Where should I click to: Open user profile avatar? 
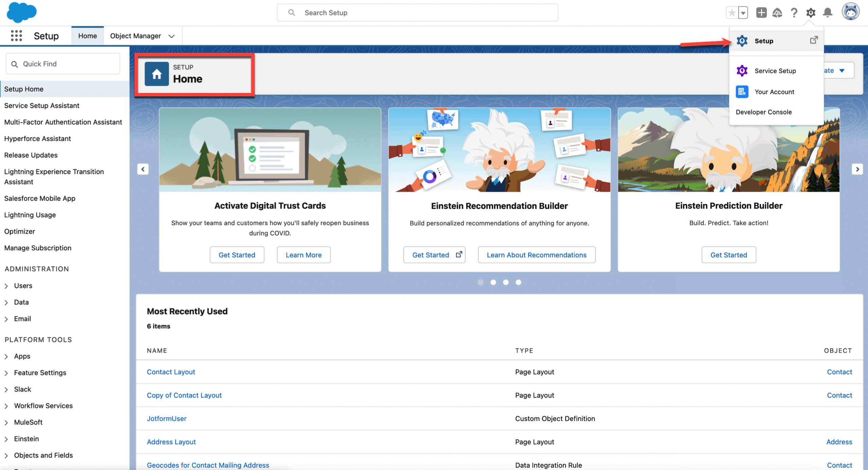tap(850, 12)
